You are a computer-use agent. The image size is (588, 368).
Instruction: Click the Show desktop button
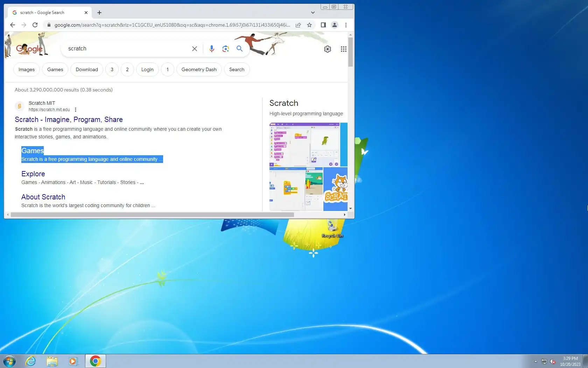[x=586, y=361]
